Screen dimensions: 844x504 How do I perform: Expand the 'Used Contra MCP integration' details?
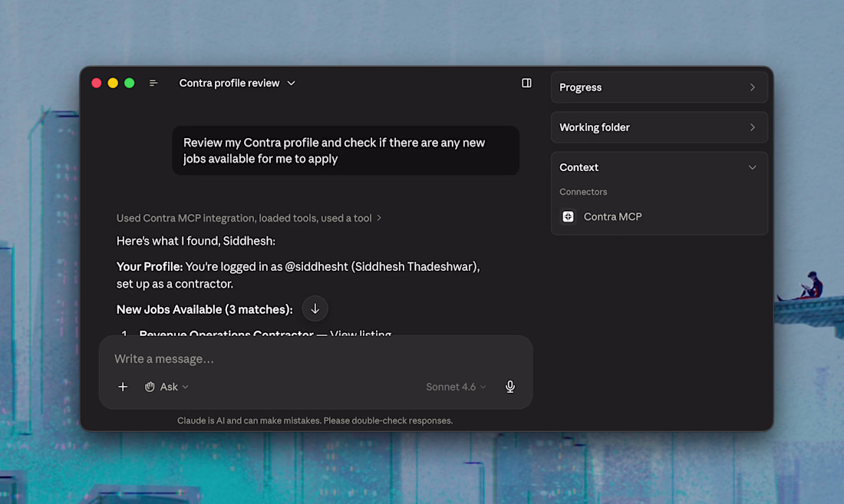[249, 218]
